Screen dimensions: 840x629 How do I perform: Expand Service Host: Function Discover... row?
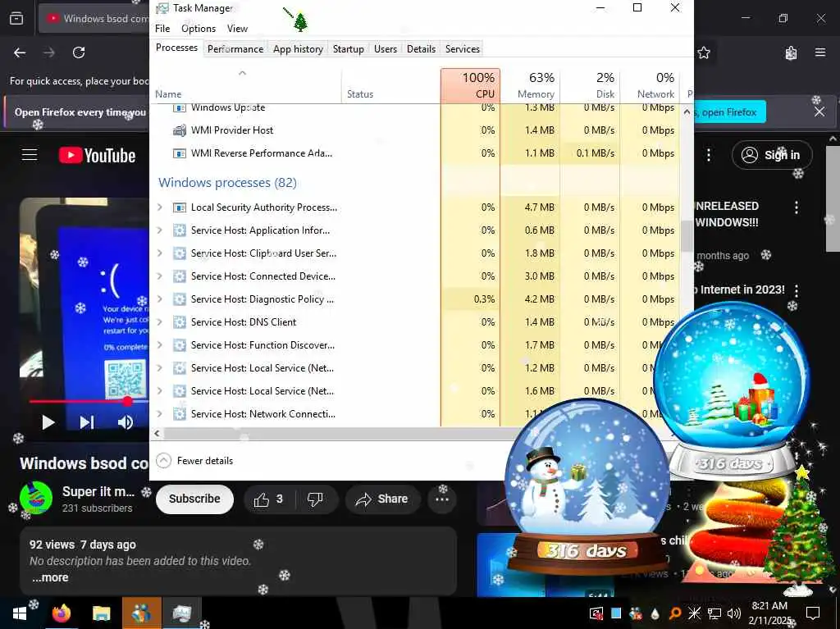160,345
